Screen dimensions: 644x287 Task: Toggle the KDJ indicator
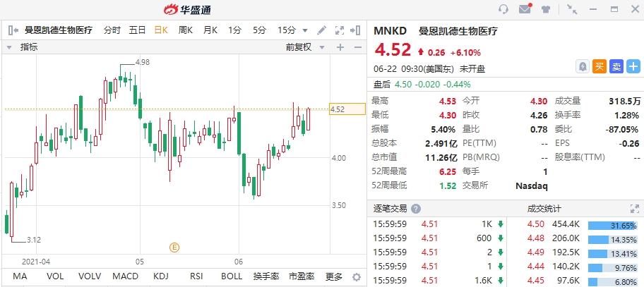coord(161,276)
